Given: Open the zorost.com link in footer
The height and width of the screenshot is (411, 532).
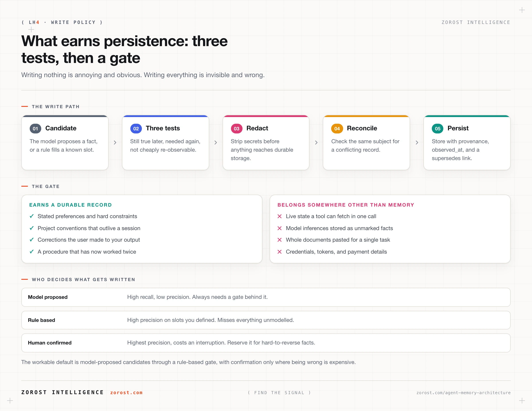Looking at the screenshot, I should pyautogui.click(x=126, y=392).
